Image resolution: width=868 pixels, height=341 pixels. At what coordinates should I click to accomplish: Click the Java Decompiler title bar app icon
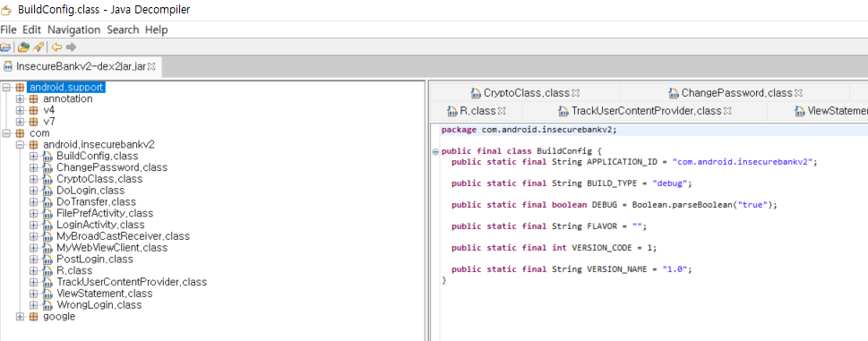coord(7,9)
